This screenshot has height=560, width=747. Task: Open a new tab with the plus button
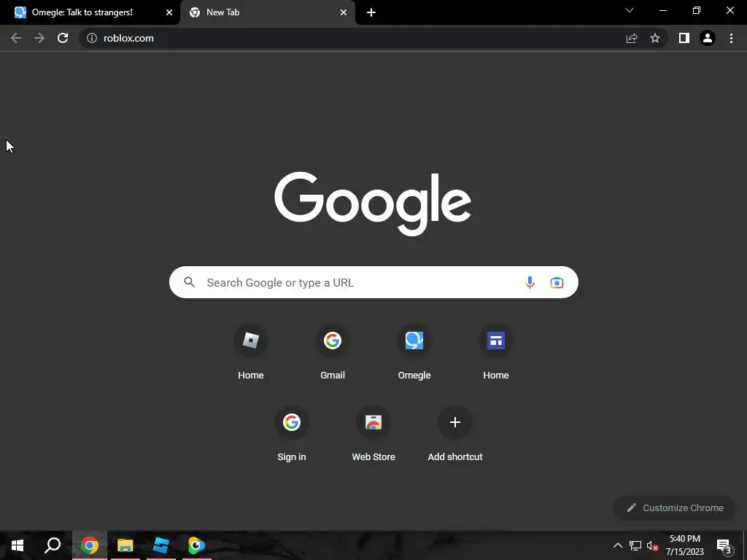[371, 12]
